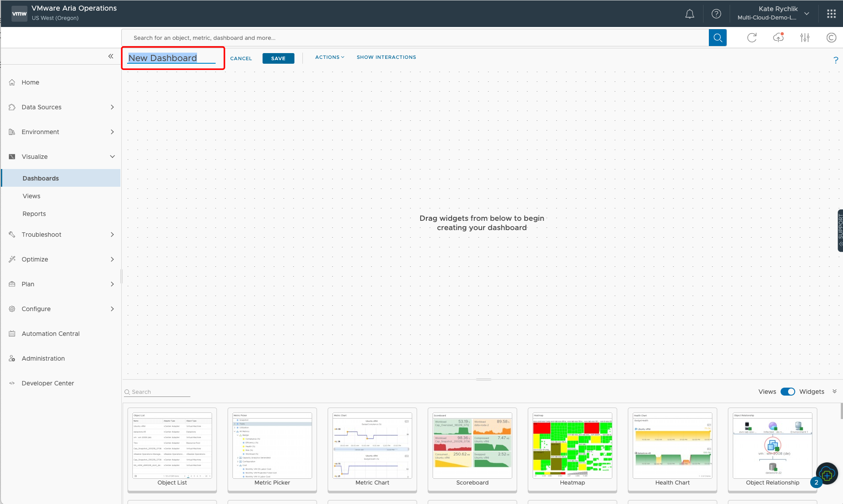
Task: Open Automation Central
Action: pos(50,334)
